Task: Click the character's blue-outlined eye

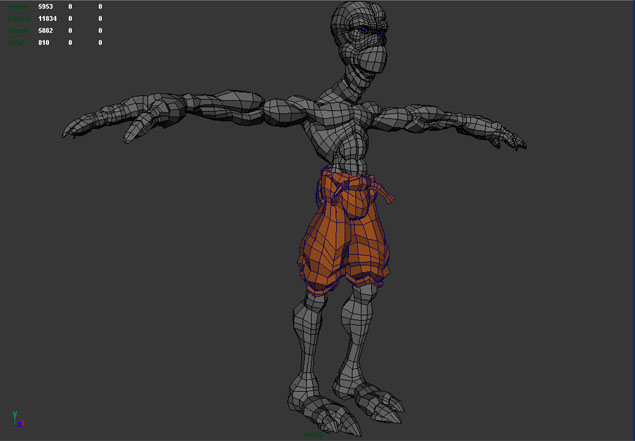Action: coord(377,37)
